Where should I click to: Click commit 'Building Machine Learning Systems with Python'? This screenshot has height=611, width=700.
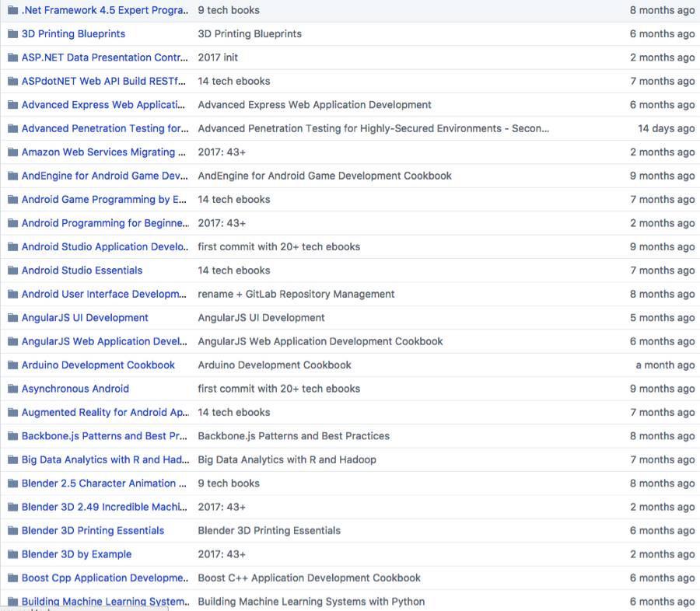coord(311,602)
